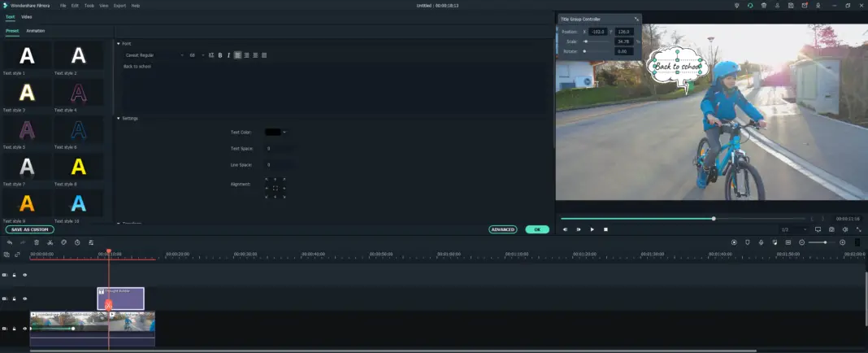The height and width of the screenshot is (353, 868).
Task: Open the Text Color dropdown arrow
Action: pyautogui.click(x=284, y=133)
